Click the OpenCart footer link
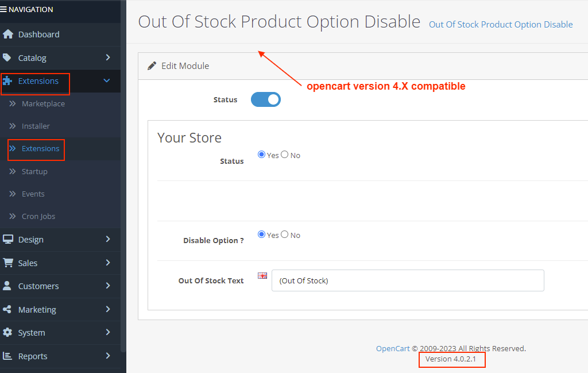 tap(393, 348)
